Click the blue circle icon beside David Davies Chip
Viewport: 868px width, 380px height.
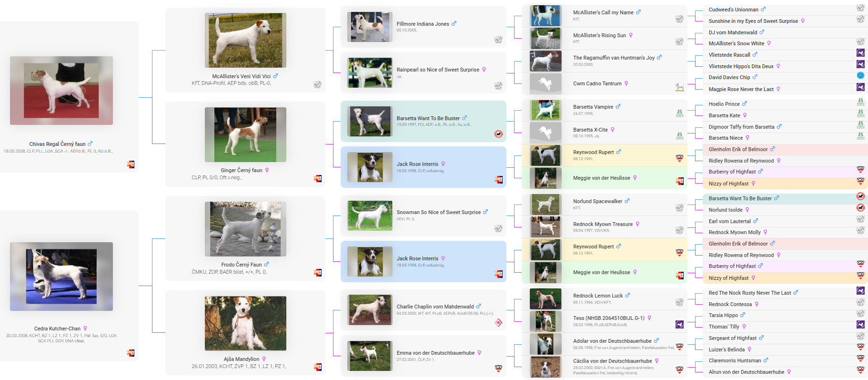point(860,76)
